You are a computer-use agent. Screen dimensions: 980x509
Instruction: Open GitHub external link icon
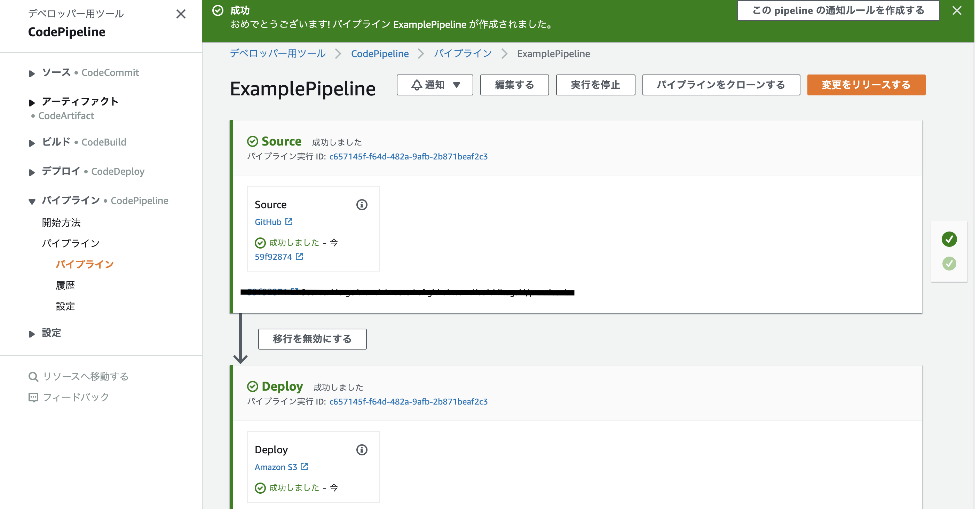[289, 221]
